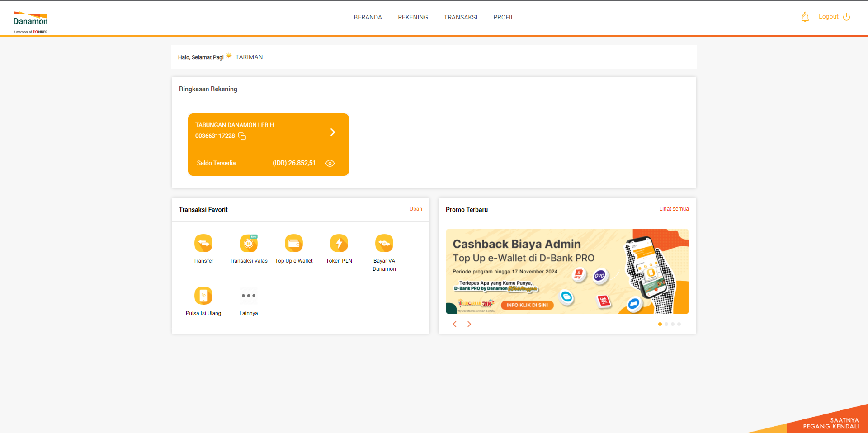Go to the BERANDA menu
Viewport: 868px width, 433px height.
[x=368, y=17]
